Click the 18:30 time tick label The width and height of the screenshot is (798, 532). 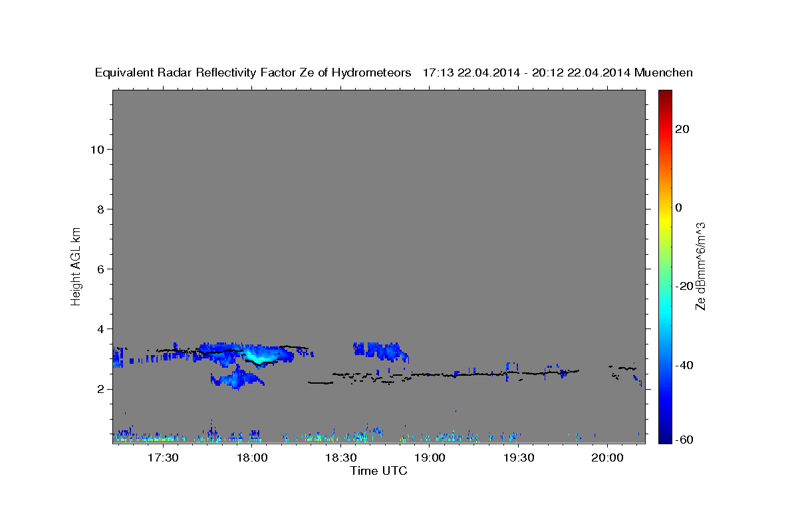(340, 458)
